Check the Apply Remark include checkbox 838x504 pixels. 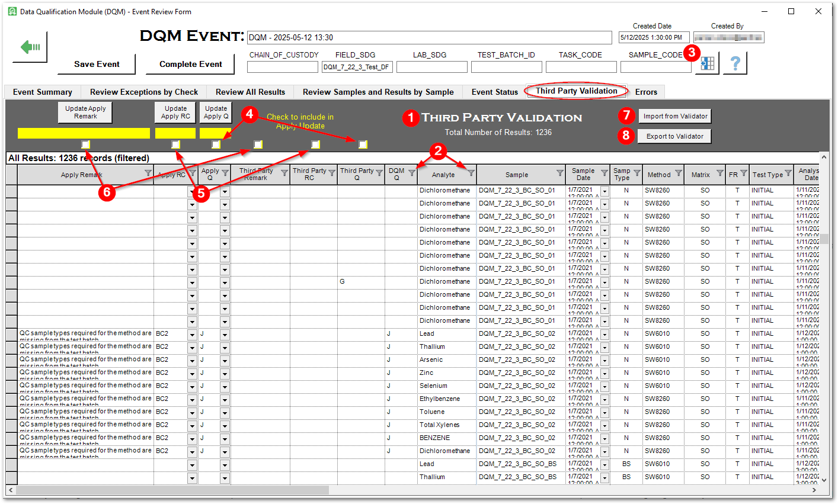coord(85,144)
